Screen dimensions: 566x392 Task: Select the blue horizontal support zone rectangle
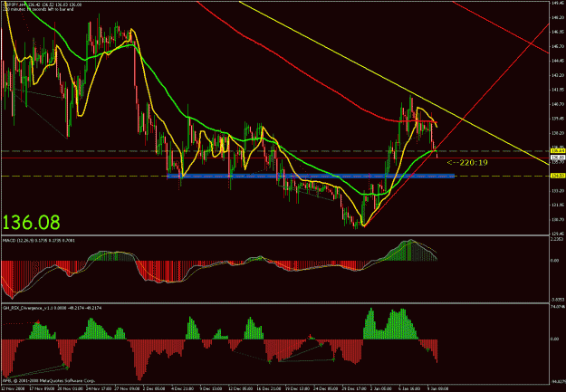click(x=311, y=176)
